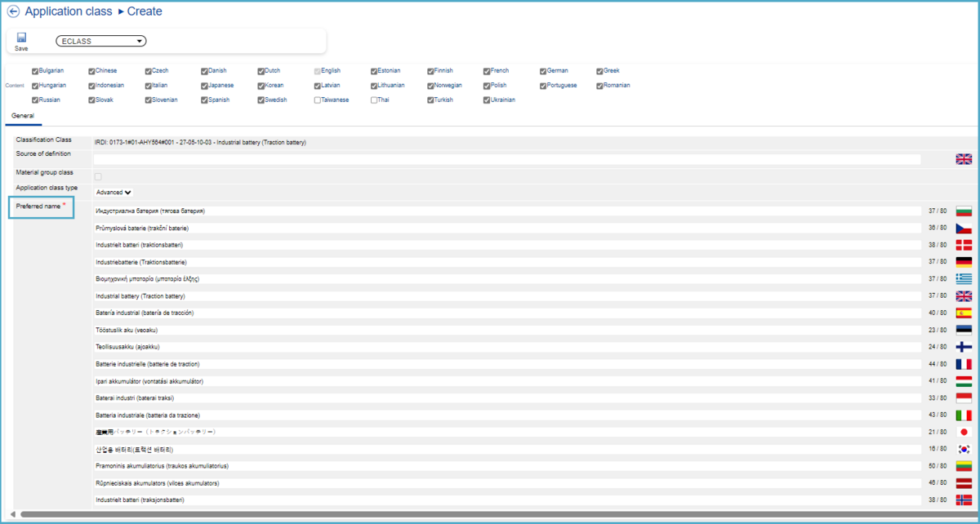980x524 pixels.
Task: Enable the Taiwanese language checkbox
Action: pos(318,100)
